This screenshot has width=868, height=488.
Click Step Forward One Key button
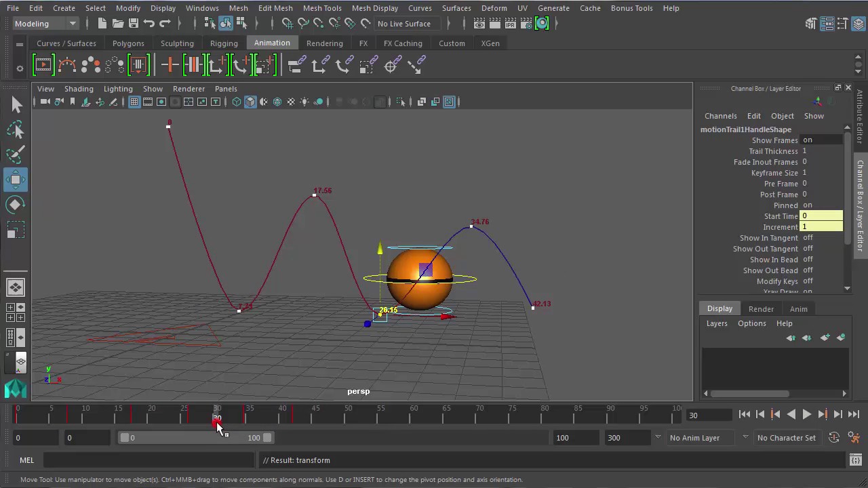click(x=823, y=414)
